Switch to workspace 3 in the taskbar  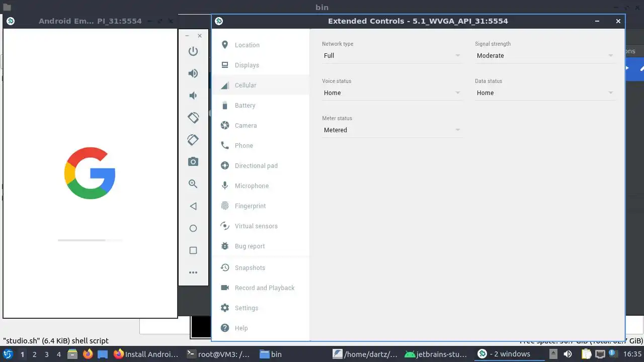coord(46,354)
